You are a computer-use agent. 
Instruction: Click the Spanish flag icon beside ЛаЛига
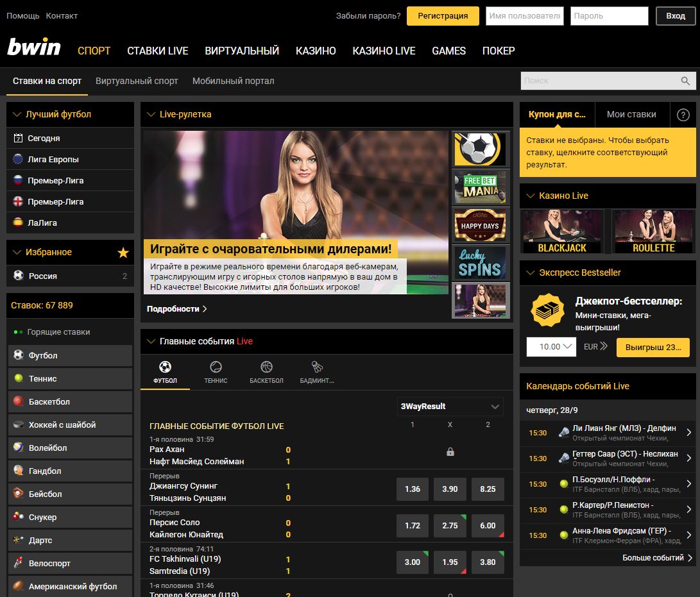point(18,223)
